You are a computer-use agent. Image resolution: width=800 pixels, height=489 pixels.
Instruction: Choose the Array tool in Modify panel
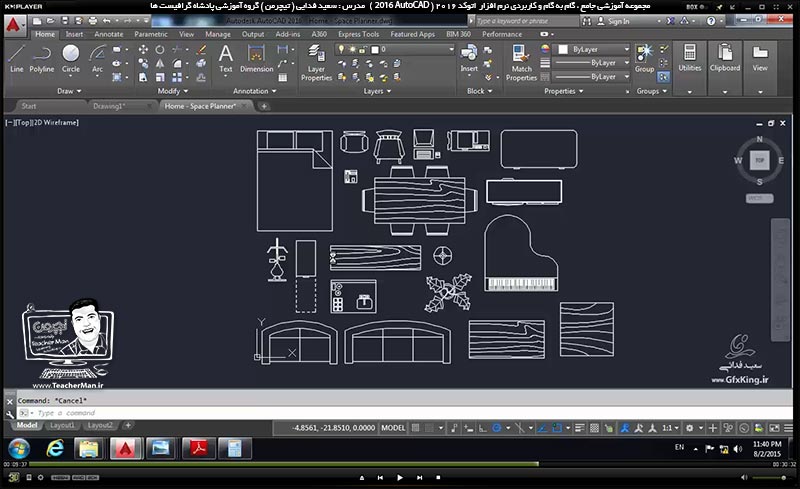(x=177, y=78)
